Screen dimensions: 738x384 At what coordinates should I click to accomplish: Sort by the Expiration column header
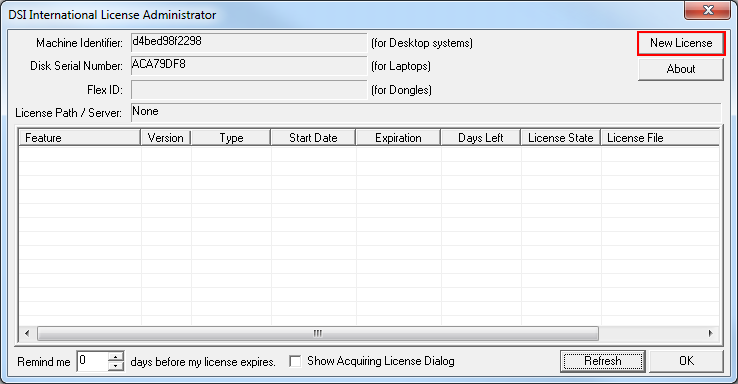pos(398,138)
